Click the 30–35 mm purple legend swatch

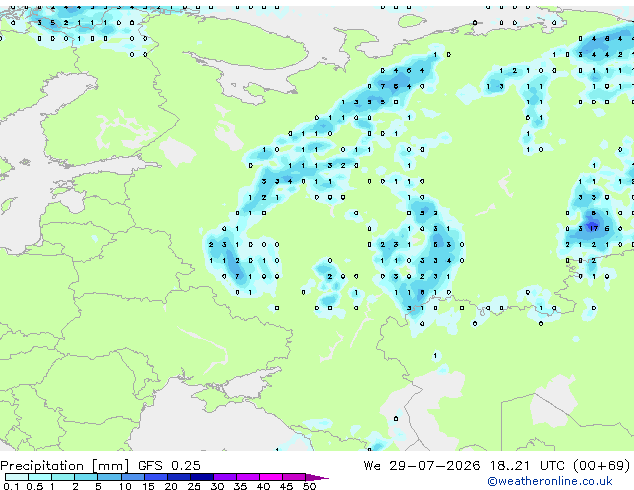(x=224, y=477)
